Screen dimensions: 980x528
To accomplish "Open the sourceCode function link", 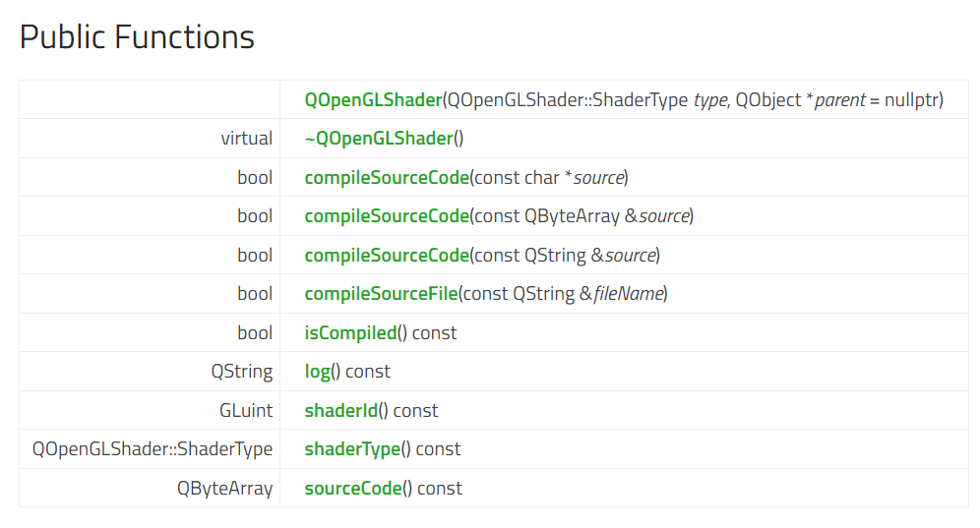I will click(353, 488).
